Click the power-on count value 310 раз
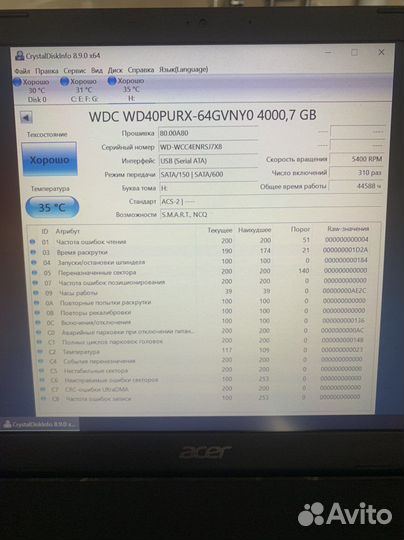This screenshot has height=540, width=404. (x=356, y=173)
